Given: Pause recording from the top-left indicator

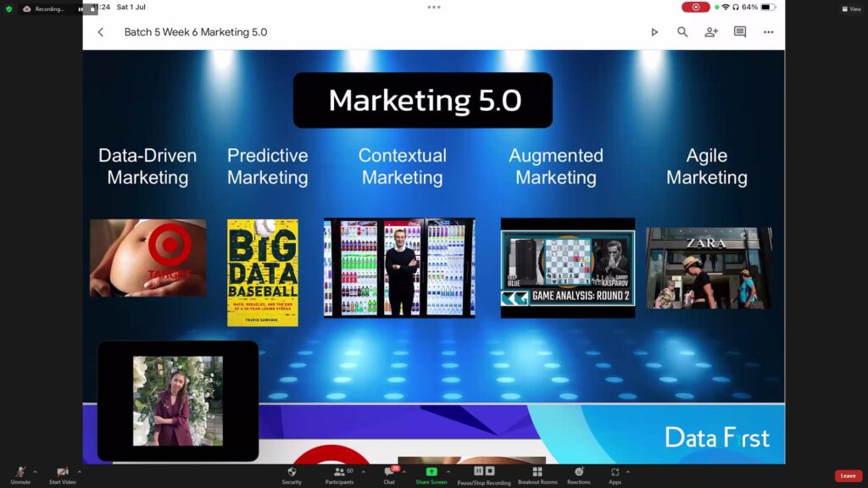Looking at the screenshot, I should coord(81,8).
